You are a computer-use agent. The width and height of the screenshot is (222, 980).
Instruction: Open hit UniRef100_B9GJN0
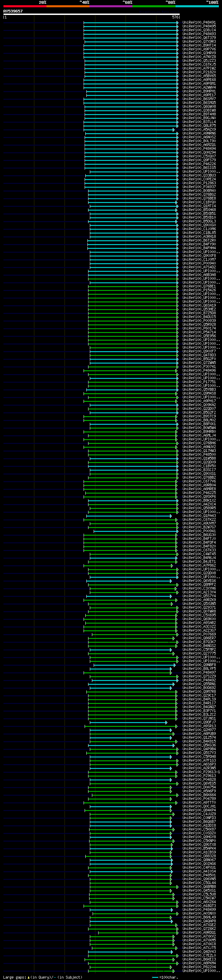click(x=199, y=118)
